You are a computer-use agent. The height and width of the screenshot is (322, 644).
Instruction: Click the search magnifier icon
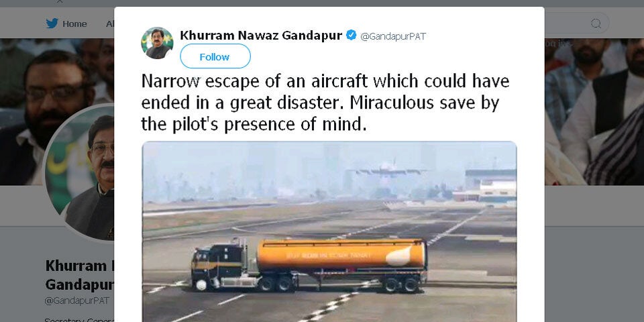pyautogui.click(x=596, y=23)
